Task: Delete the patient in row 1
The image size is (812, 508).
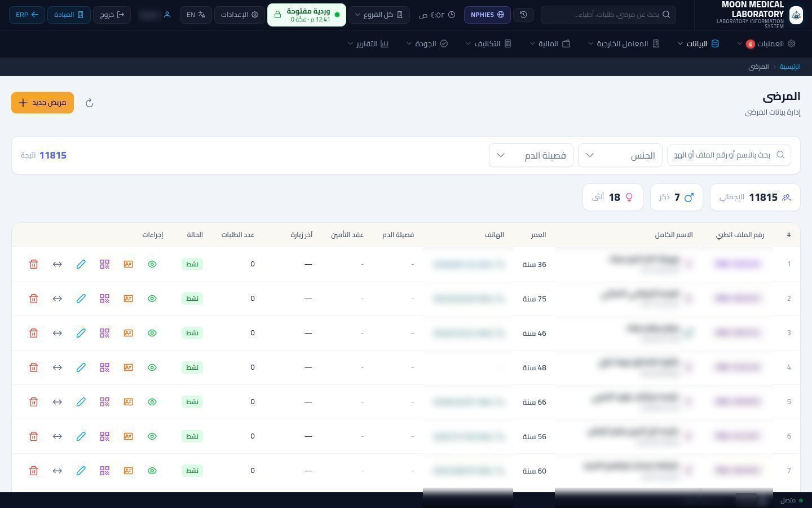Action: (x=34, y=264)
